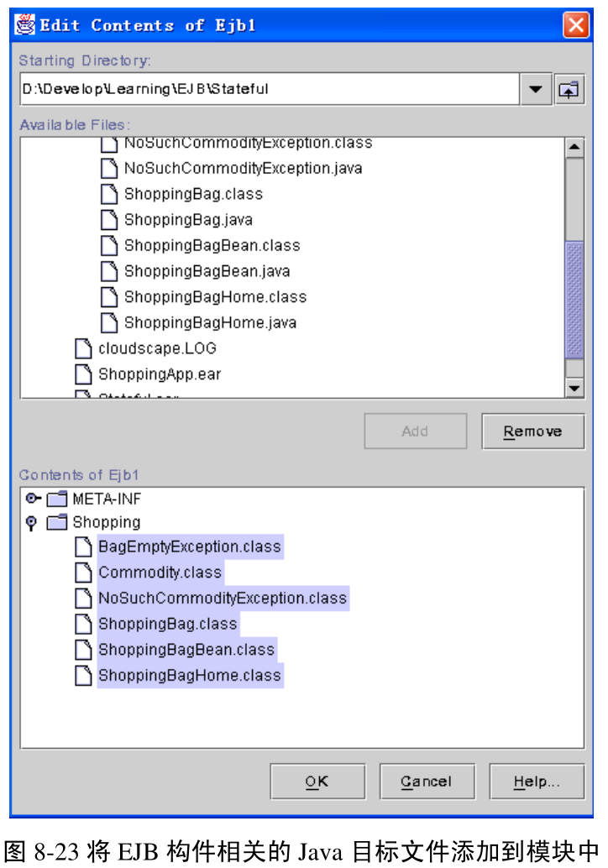
Task: Click the META-INF folder icon
Action: pos(56,499)
